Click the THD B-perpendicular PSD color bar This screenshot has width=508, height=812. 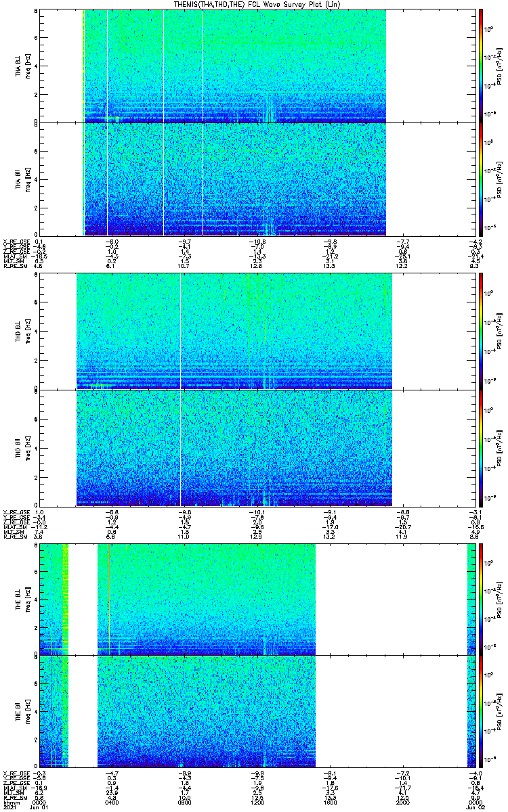click(481, 330)
